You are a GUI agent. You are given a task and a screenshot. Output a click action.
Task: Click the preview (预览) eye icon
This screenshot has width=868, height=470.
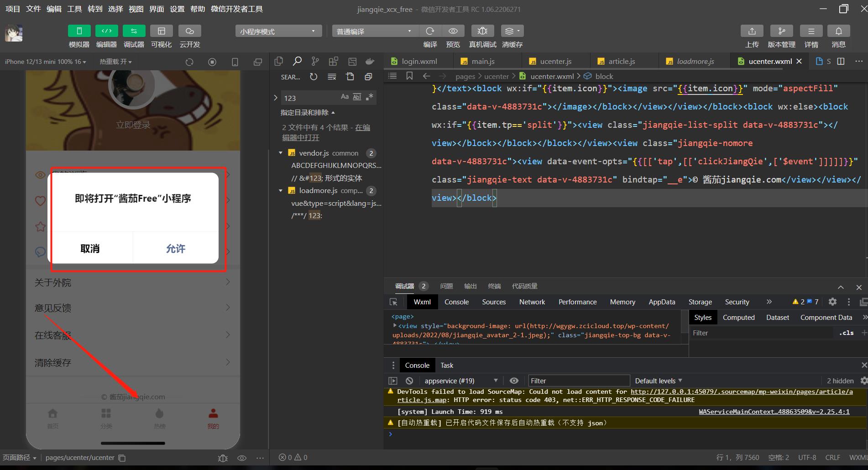click(x=453, y=31)
